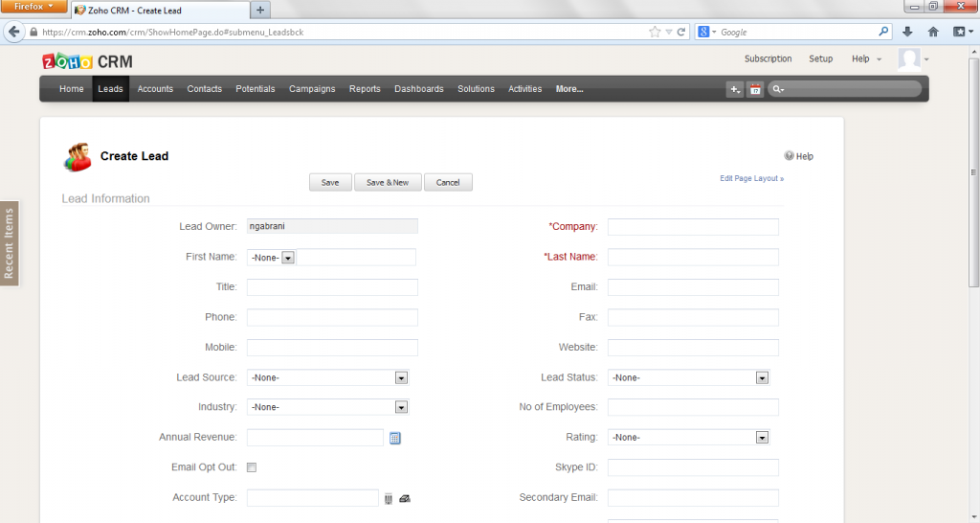Open the calculator next to Annual Revenue

pyautogui.click(x=394, y=438)
